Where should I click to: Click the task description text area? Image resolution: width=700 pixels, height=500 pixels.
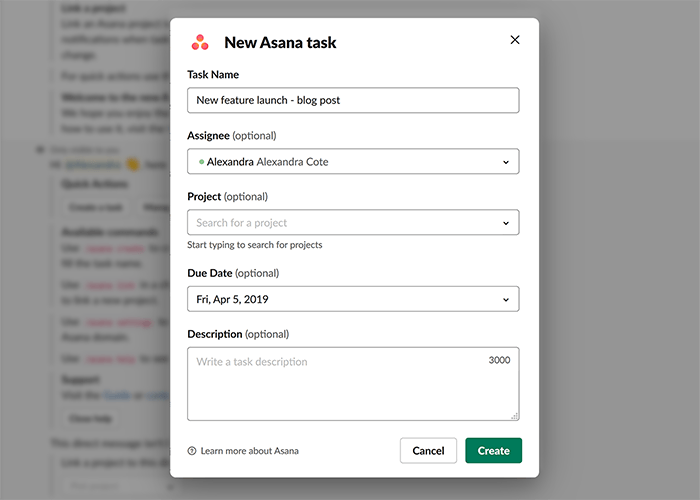pos(353,384)
